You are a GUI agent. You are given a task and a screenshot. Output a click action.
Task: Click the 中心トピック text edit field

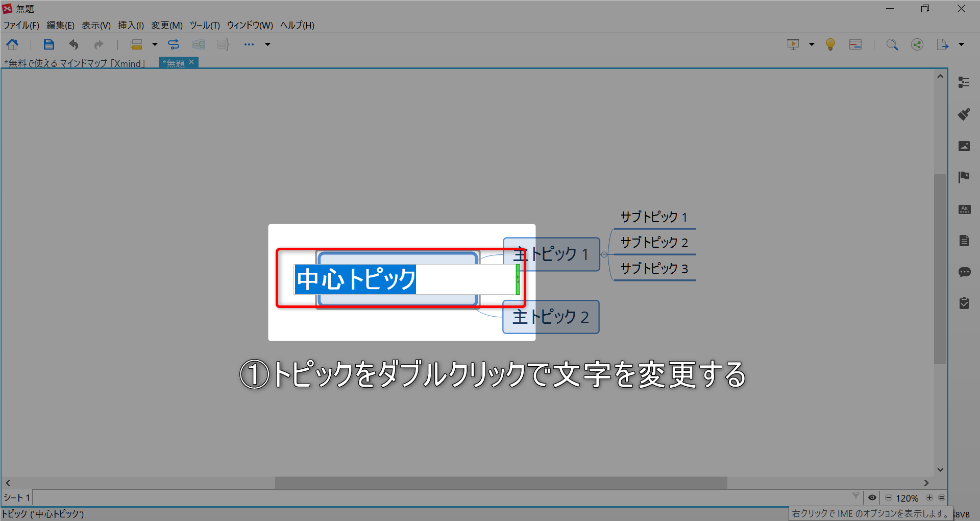click(x=406, y=279)
